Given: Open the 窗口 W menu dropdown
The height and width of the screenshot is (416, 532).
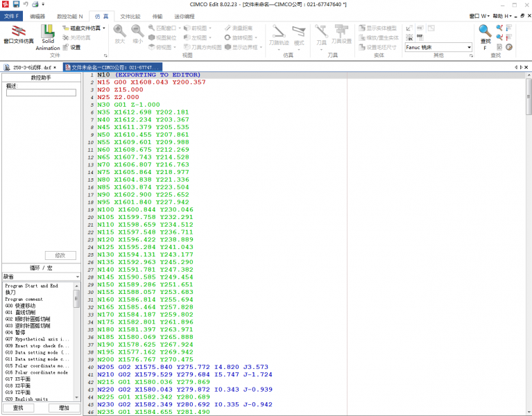Looking at the screenshot, I should click(x=479, y=16).
